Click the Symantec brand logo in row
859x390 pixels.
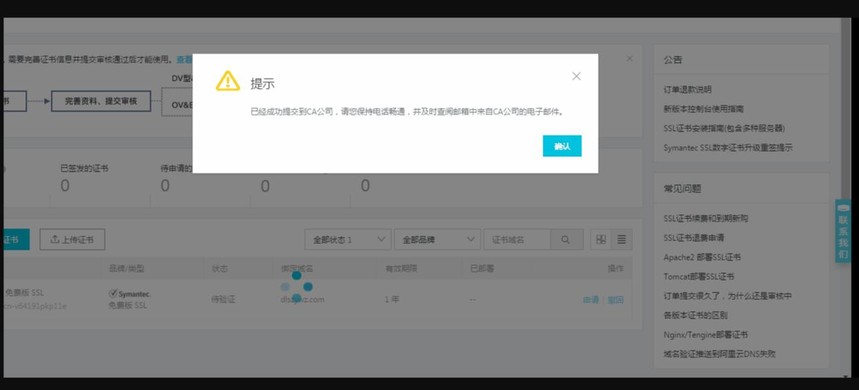click(130, 294)
